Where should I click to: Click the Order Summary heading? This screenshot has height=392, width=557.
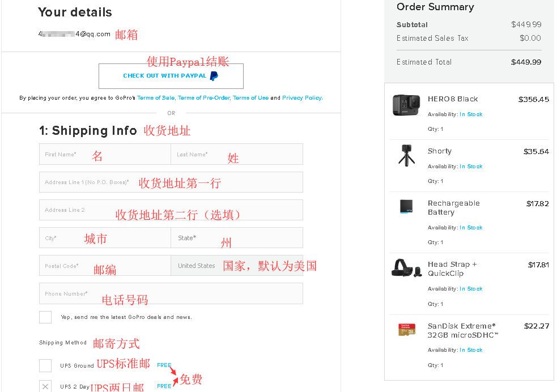pyautogui.click(x=435, y=7)
